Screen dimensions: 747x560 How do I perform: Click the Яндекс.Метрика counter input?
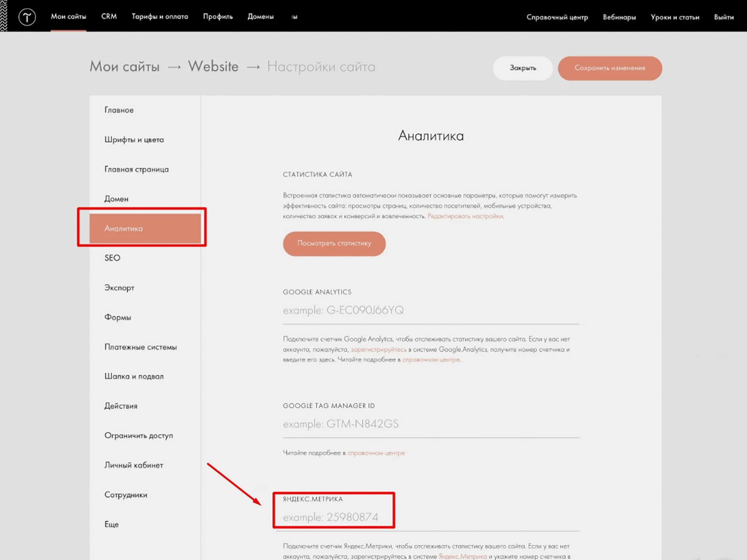click(430, 517)
